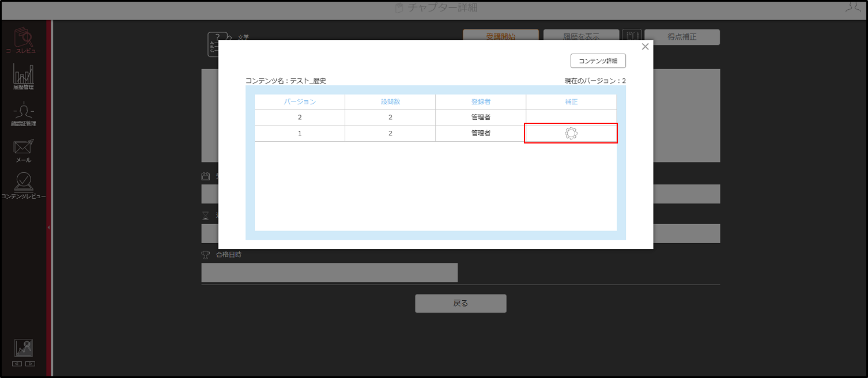Click the 受講開始 button behind the dialog
Image resolution: width=868 pixels, height=378 pixels.
click(x=501, y=35)
